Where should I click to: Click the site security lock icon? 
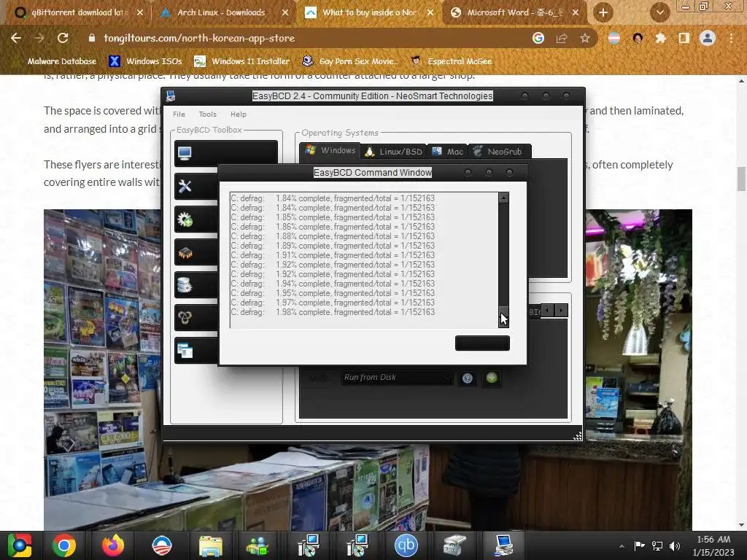pos(92,38)
